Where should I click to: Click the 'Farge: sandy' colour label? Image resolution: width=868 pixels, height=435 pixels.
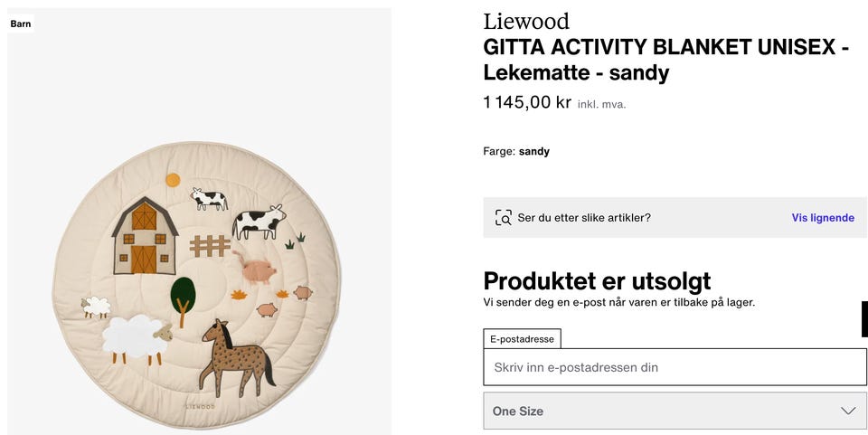[x=516, y=151]
